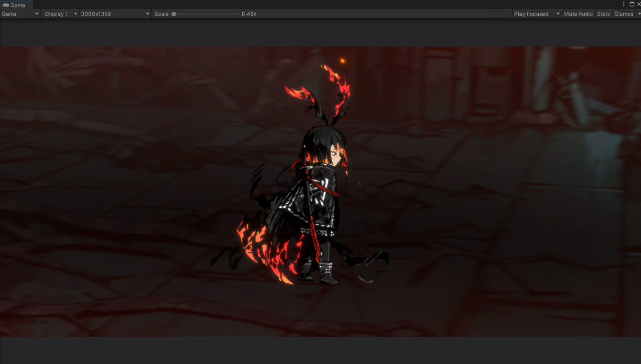Viewport: 641px width, 364px height.
Task: Close the Game panel
Action: 638,4
